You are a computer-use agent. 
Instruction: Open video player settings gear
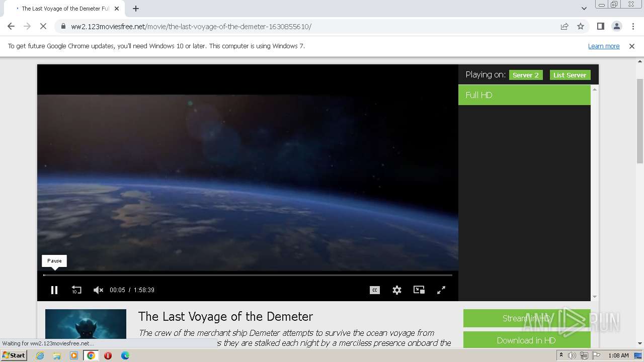pyautogui.click(x=397, y=290)
